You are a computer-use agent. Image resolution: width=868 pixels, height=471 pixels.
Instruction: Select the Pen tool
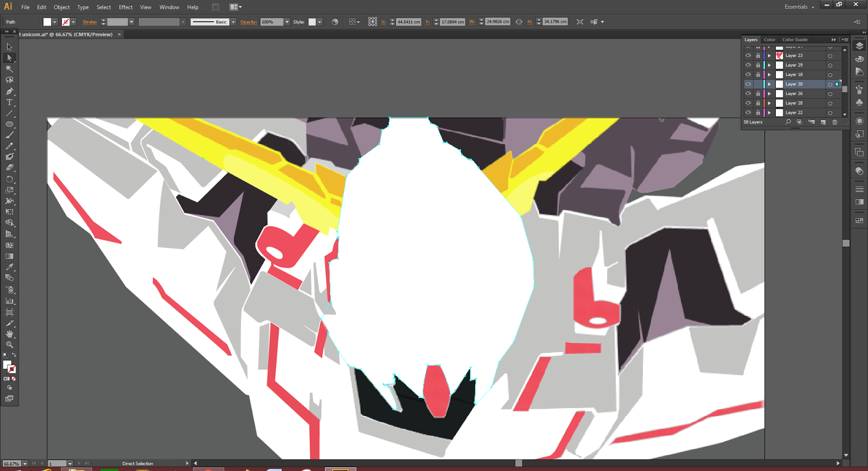click(9, 91)
